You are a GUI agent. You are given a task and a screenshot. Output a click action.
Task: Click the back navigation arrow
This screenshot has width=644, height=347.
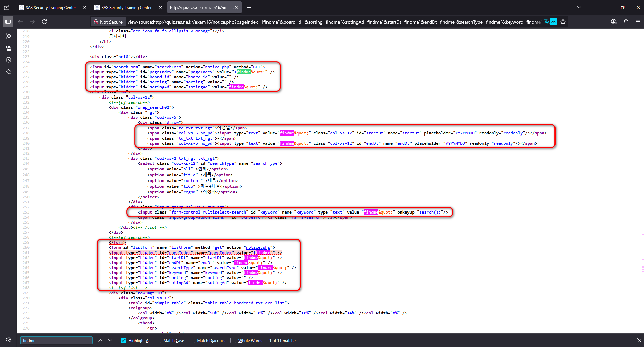(x=20, y=22)
